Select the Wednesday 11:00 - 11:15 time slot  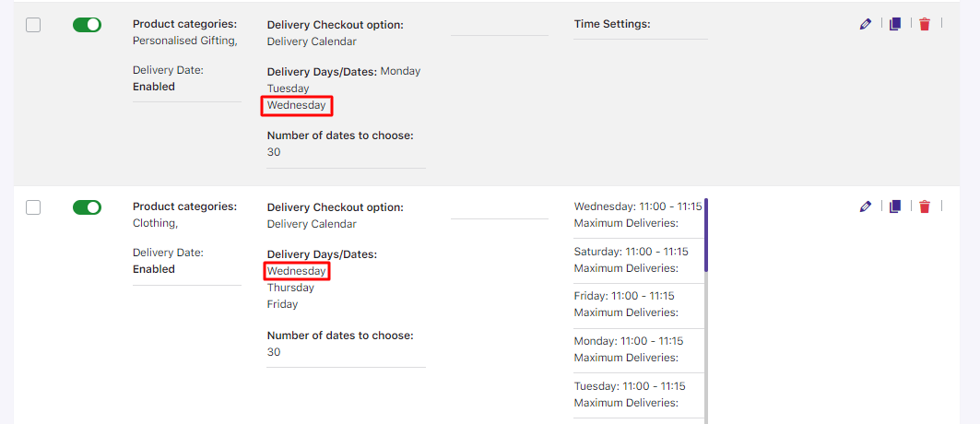click(x=638, y=206)
